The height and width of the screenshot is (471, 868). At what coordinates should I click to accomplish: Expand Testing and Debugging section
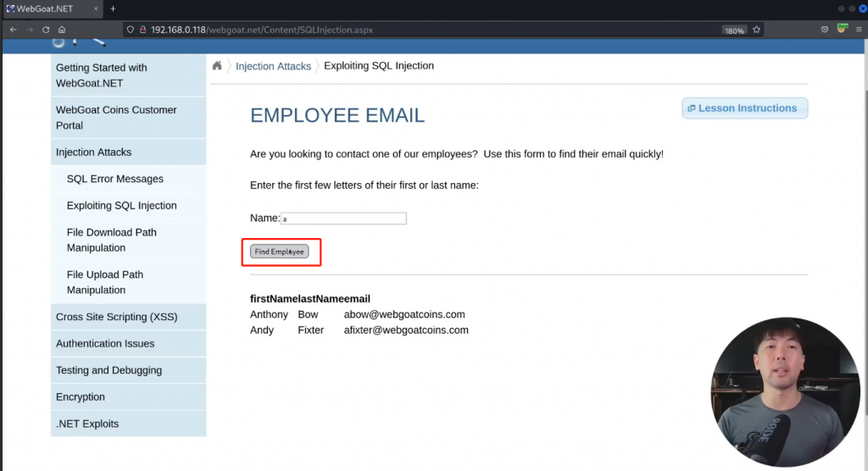click(129, 370)
